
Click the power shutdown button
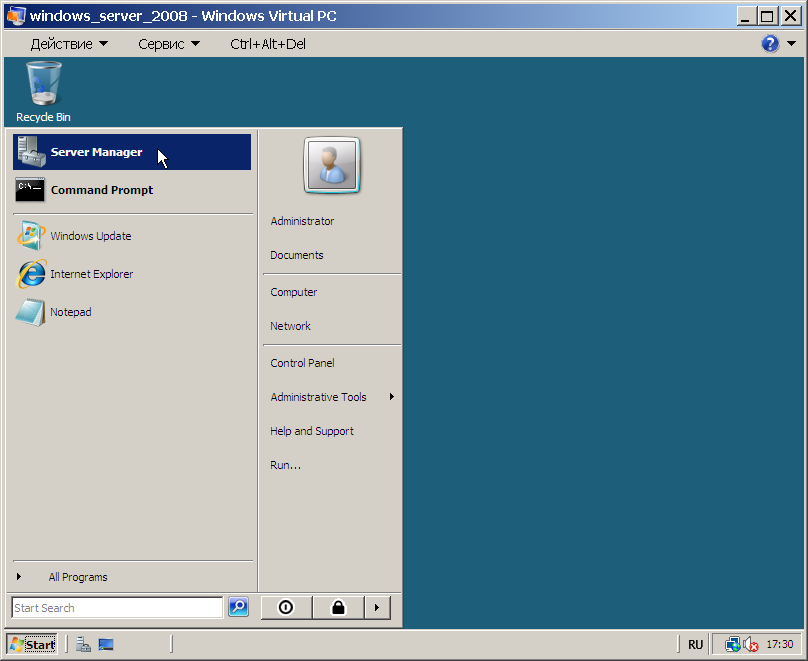[x=286, y=607]
